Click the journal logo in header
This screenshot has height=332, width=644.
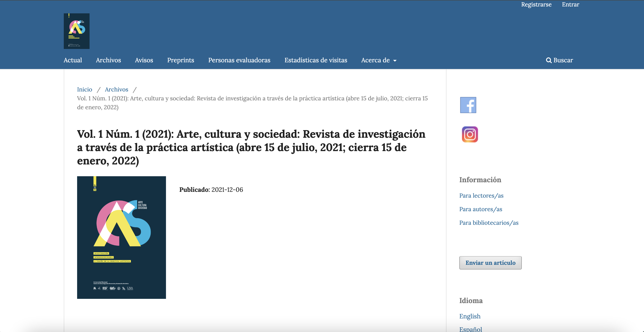click(76, 31)
